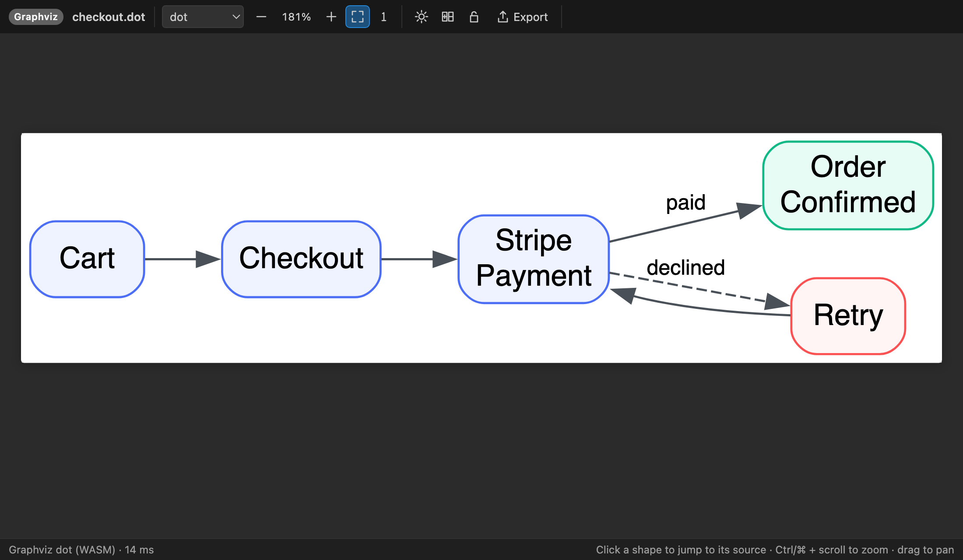Image resolution: width=963 pixels, height=560 pixels.
Task: Reset zoom with the 1 button
Action: (x=384, y=17)
